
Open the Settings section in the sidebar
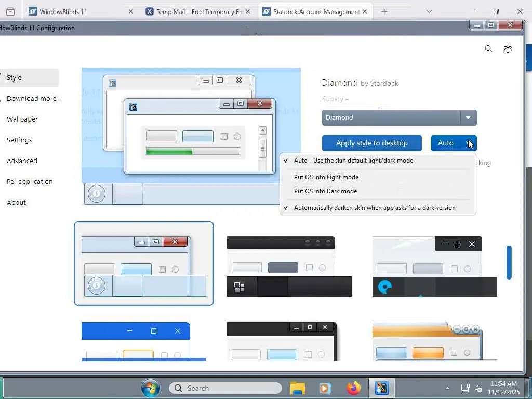click(x=19, y=140)
